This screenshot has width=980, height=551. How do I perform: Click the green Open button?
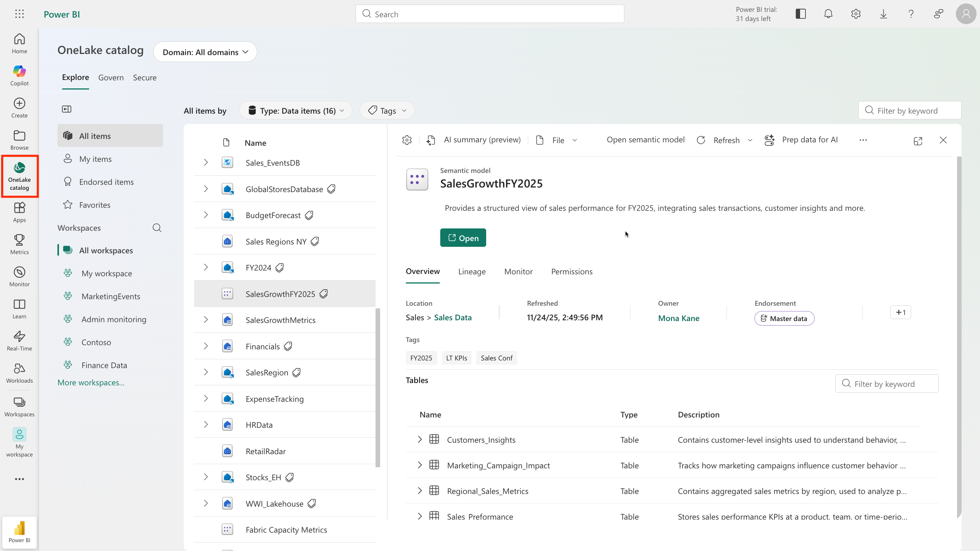pyautogui.click(x=463, y=238)
